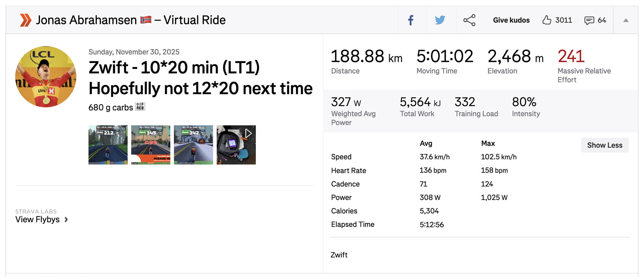
Task: Open the second Zwift screenshot showing 345 watts
Action: click(151, 145)
